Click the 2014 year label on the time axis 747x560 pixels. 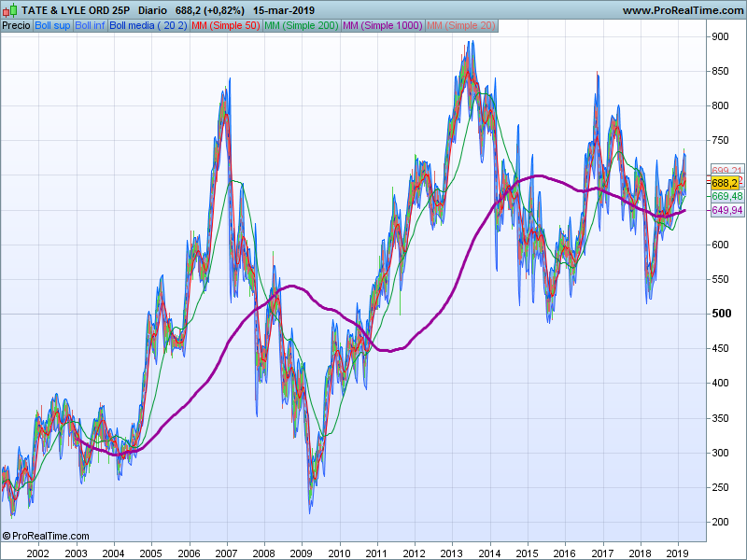tap(489, 553)
